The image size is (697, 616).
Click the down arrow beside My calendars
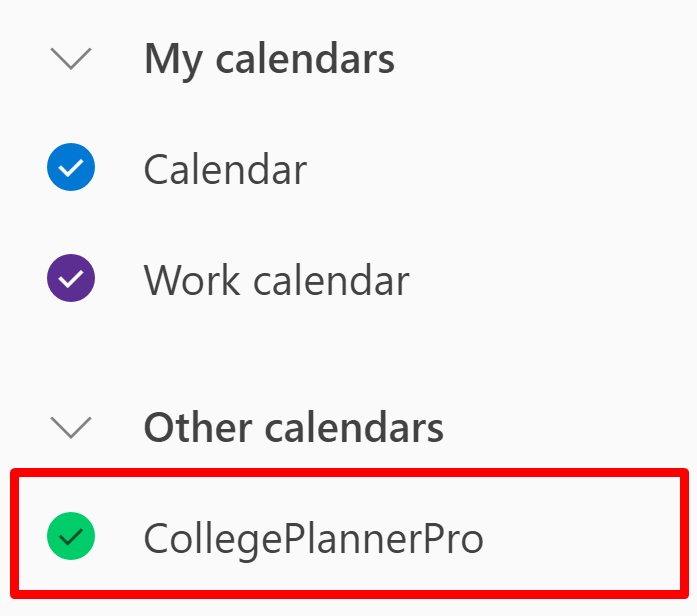71,59
